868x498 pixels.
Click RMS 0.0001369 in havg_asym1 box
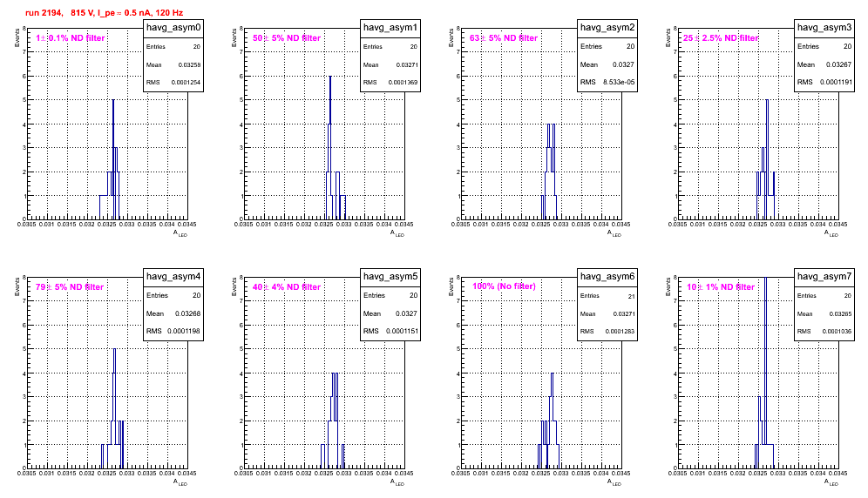pos(390,83)
